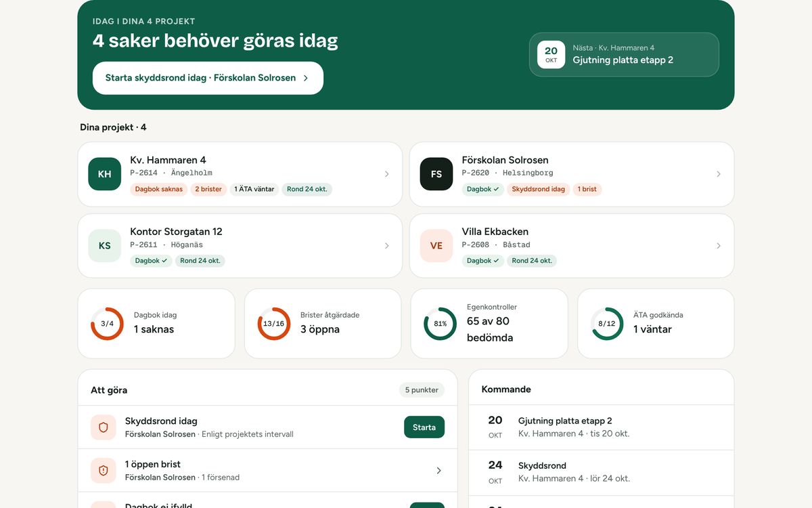
Task: Expand Villa Ekbacken project via chevron
Action: tap(719, 246)
